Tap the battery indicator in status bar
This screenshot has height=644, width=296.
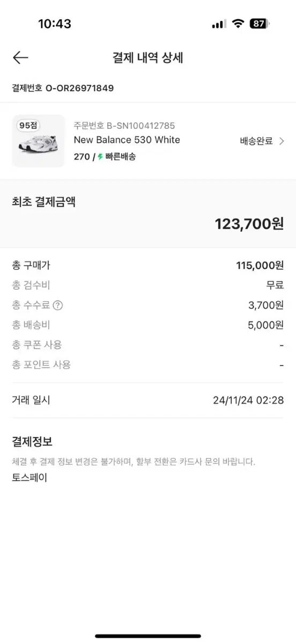pyautogui.click(x=260, y=24)
